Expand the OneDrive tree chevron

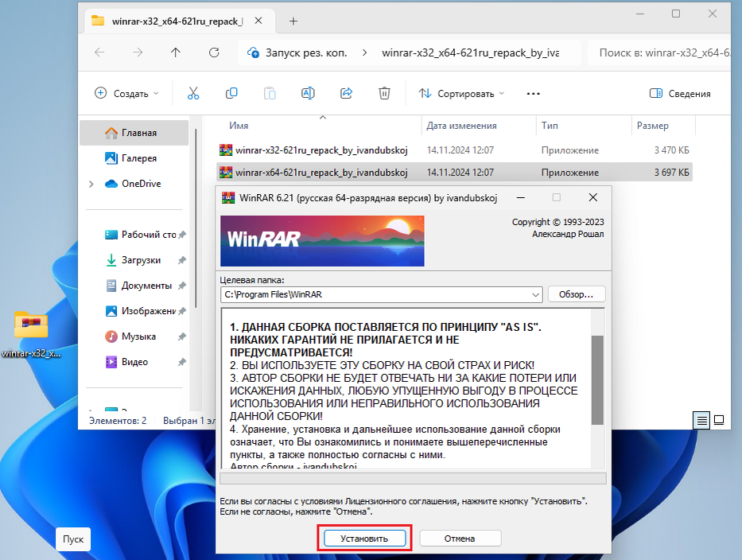[91, 184]
